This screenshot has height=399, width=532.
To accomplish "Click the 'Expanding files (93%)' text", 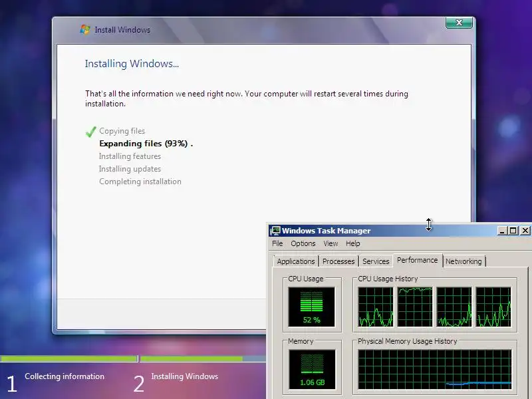I will point(144,144).
